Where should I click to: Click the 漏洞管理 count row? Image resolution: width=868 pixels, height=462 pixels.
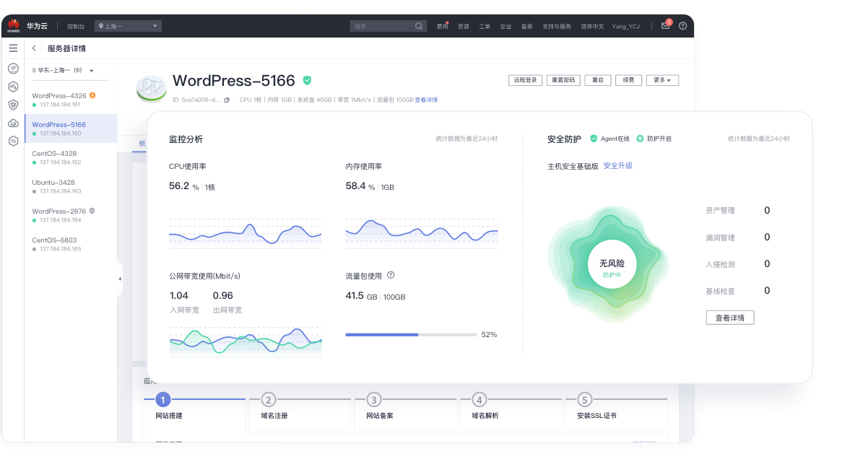coord(738,237)
